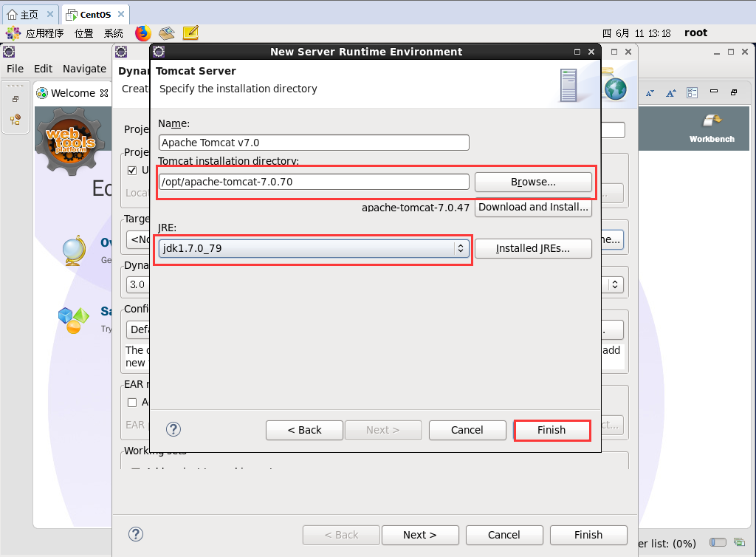This screenshot has height=557, width=756.
Task: Open help in New Server Runtime dialog
Action: (173, 429)
